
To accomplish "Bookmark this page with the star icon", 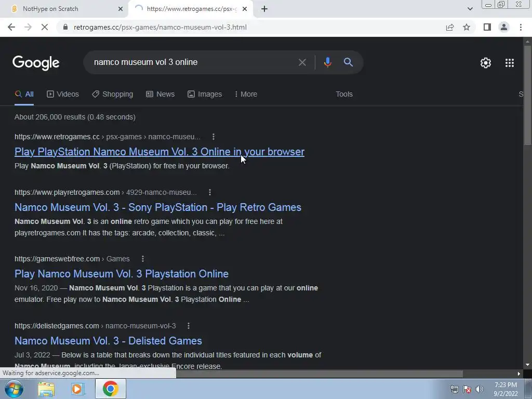I will 467,27.
